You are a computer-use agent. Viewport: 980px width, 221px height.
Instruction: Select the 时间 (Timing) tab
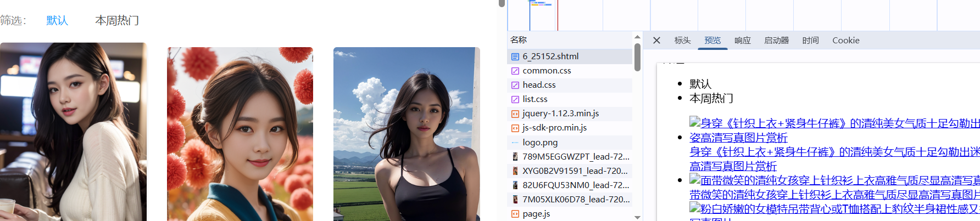(810, 41)
